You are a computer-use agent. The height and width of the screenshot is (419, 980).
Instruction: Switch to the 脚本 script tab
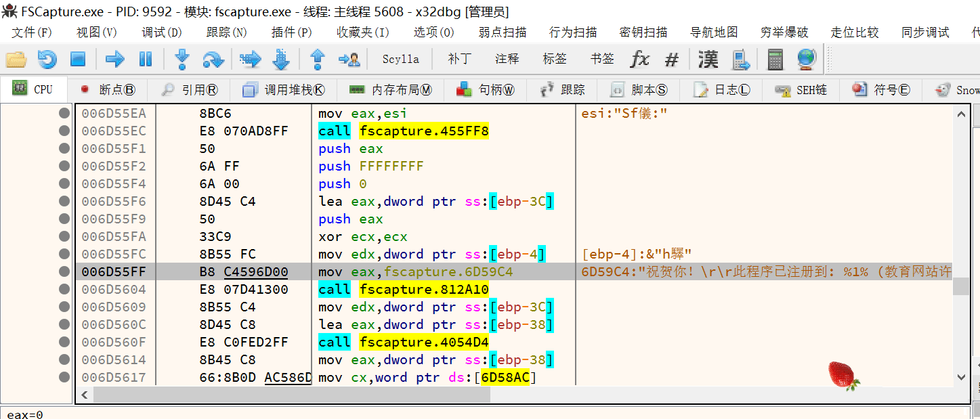click(x=639, y=89)
